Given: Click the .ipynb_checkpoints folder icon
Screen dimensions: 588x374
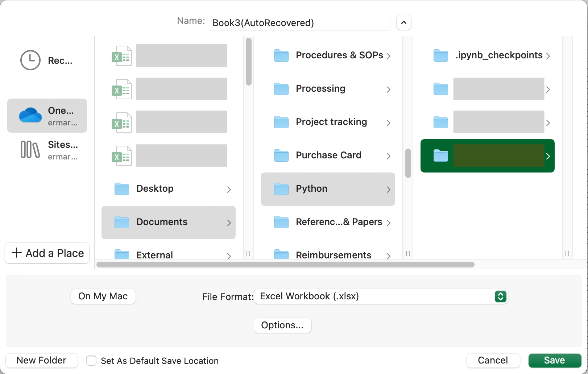Looking at the screenshot, I should click(x=441, y=55).
